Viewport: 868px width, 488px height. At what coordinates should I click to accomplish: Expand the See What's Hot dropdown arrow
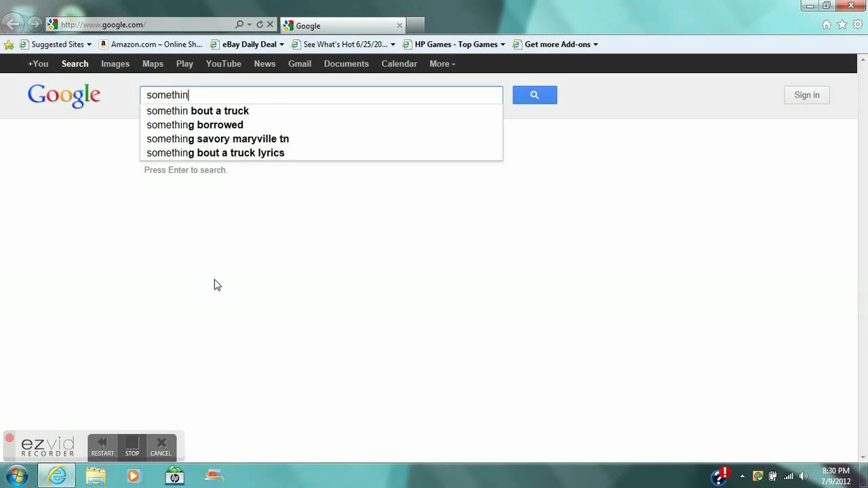(x=393, y=45)
